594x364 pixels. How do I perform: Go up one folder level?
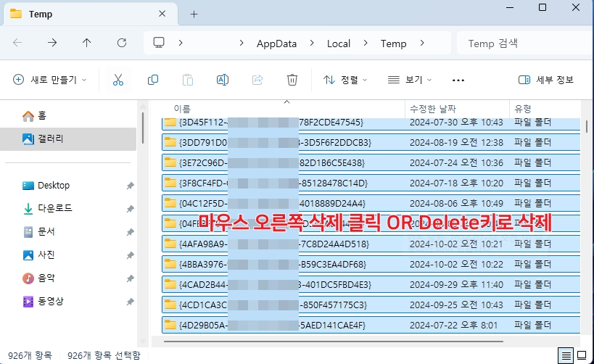(87, 43)
